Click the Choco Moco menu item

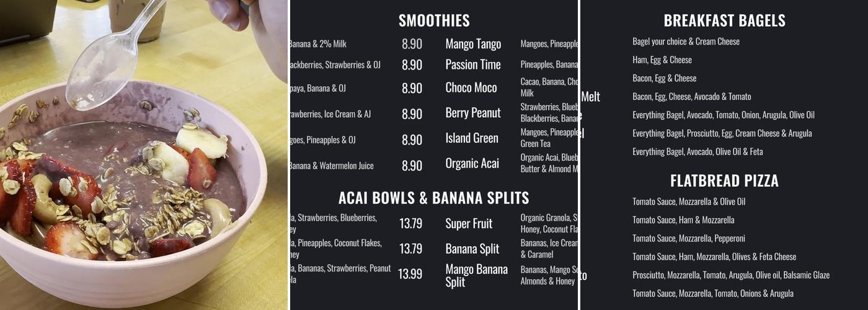(x=471, y=87)
